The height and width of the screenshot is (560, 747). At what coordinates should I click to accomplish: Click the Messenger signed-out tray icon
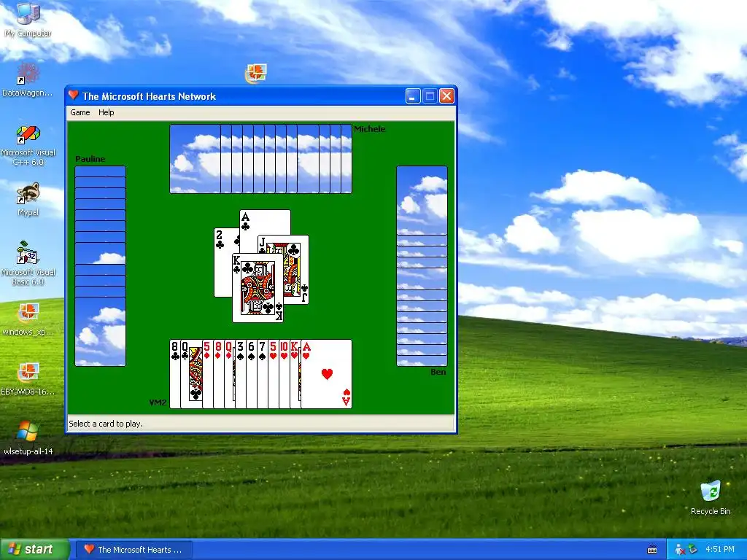680,550
